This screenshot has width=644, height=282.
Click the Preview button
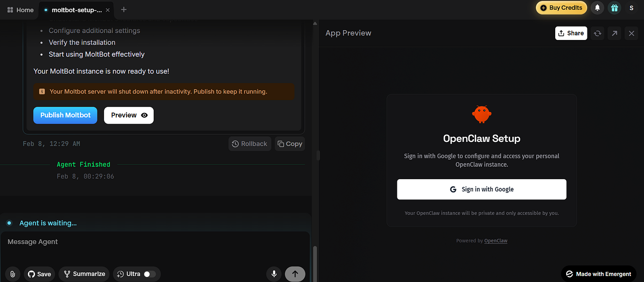click(x=129, y=115)
